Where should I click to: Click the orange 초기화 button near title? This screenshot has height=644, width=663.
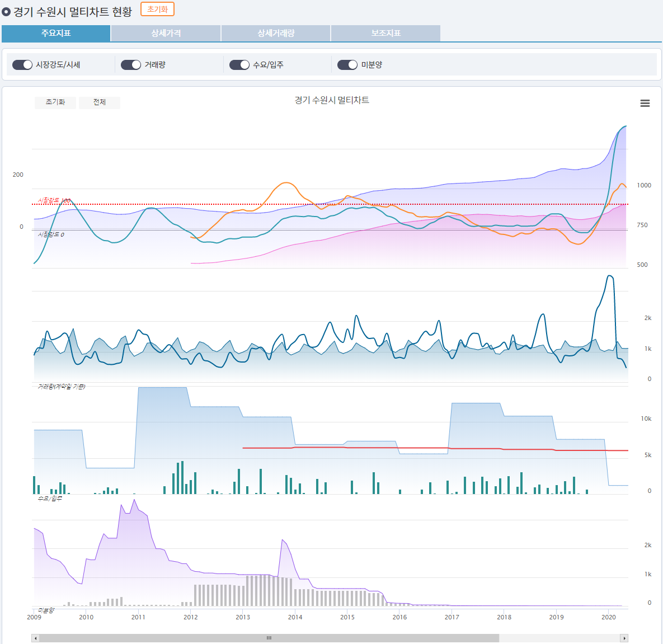click(157, 10)
